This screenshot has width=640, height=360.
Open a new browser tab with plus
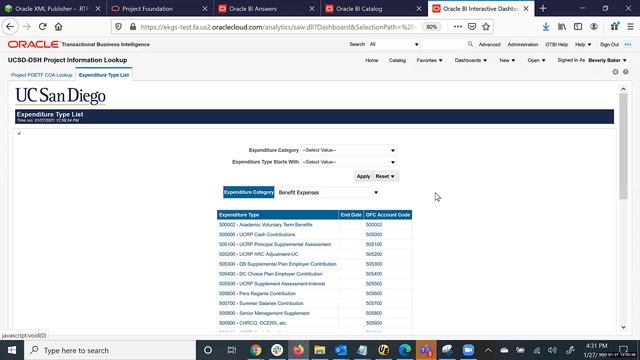(x=543, y=9)
